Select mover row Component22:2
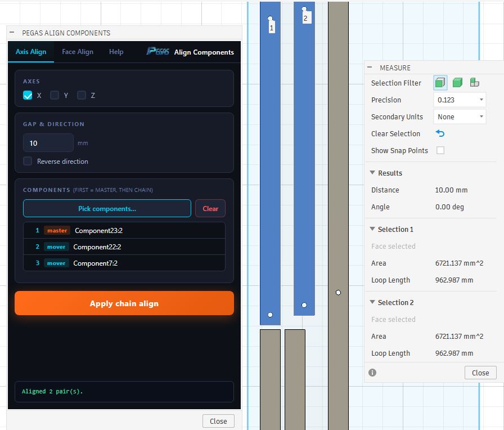 [124, 247]
